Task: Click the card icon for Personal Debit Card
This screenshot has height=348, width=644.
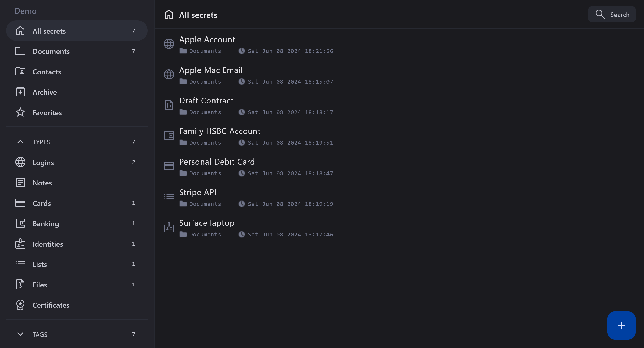Action: click(169, 166)
